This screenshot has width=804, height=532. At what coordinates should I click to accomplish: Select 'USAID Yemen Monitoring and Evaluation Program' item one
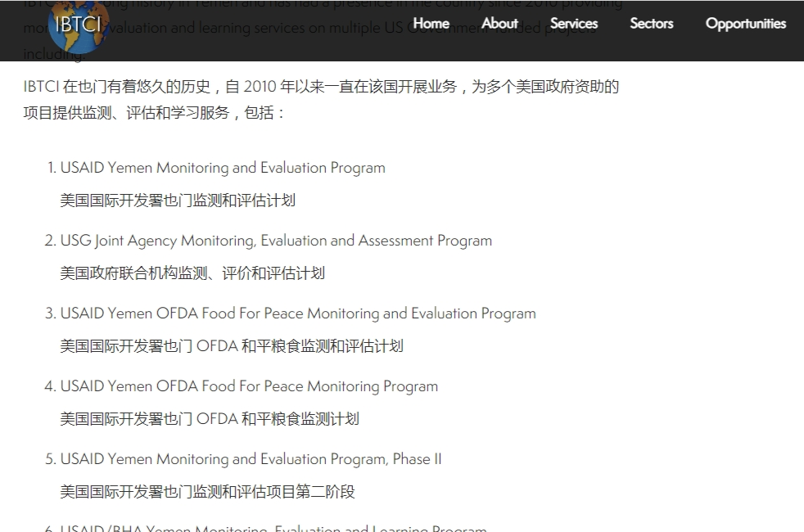click(x=222, y=168)
